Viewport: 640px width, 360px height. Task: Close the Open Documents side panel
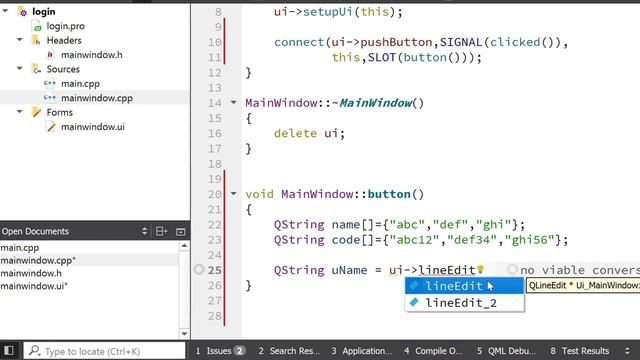(180, 232)
